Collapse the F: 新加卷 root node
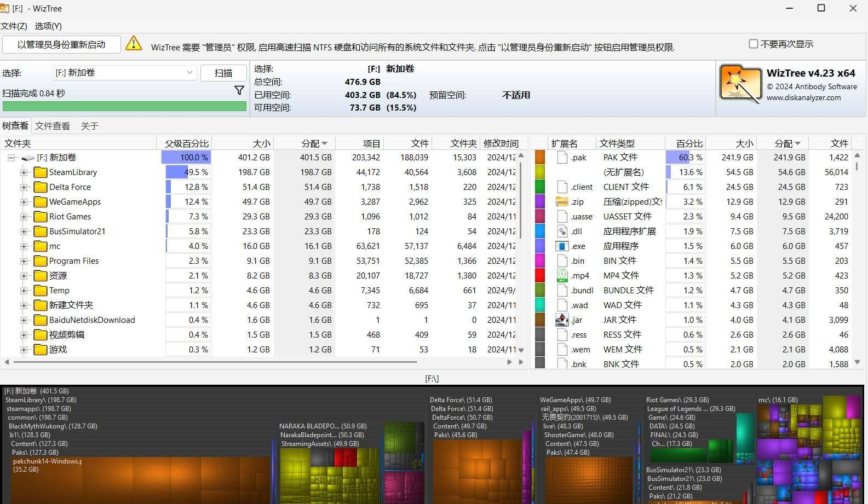868x504 pixels. tap(11, 158)
